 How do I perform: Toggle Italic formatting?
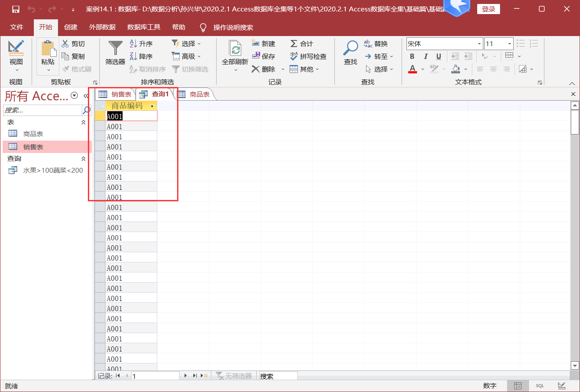point(425,56)
